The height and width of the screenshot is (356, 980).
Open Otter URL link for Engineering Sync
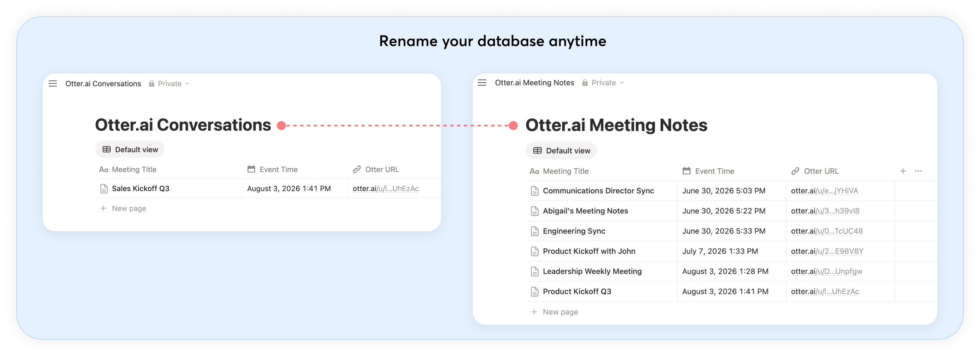pyautogui.click(x=827, y=231)
